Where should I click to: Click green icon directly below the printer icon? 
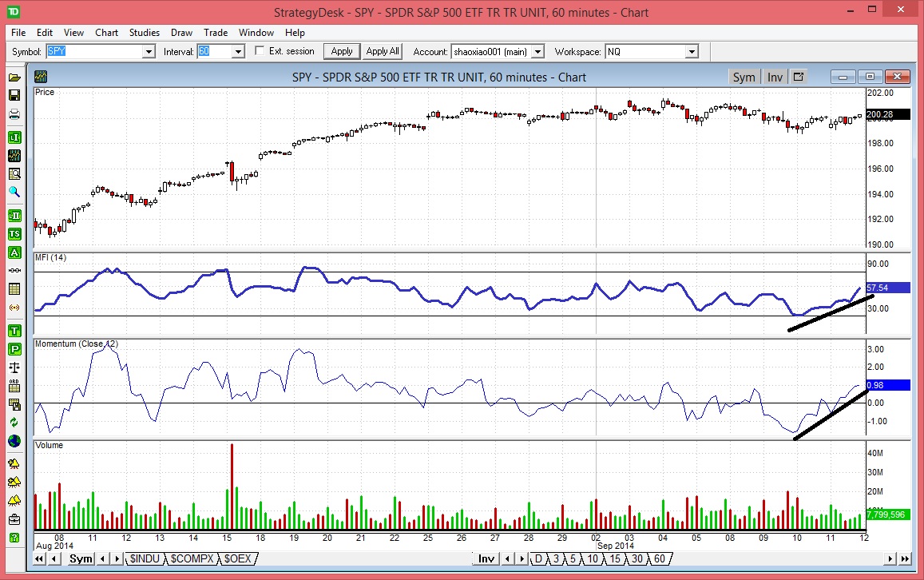pos(14,138)
